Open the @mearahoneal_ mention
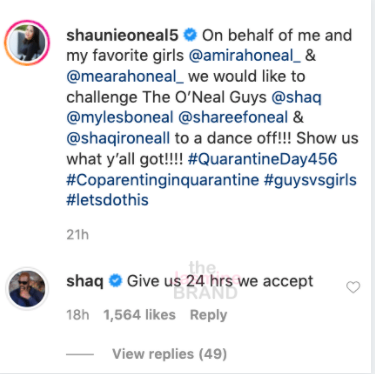The width and height of the screenshot is (375, 374). [125, 76]
